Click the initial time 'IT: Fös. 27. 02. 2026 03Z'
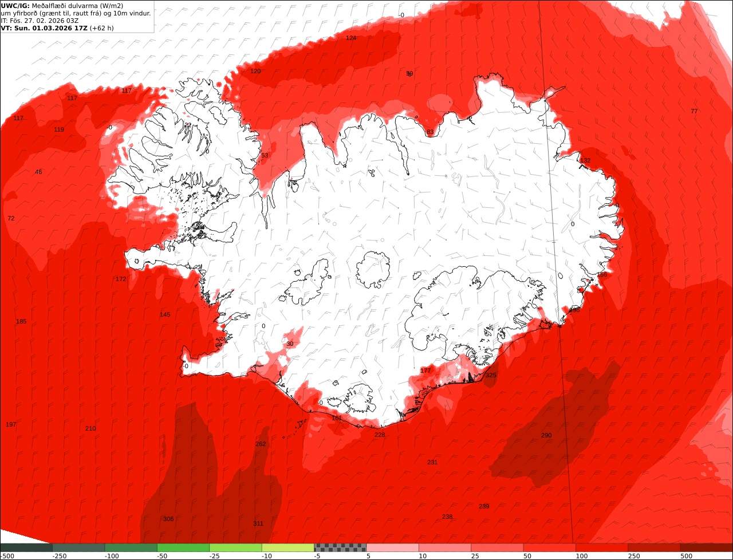Image resolution: width=733 pixels, height=560 pixels. pyautogui.click(x=40, y=21)
